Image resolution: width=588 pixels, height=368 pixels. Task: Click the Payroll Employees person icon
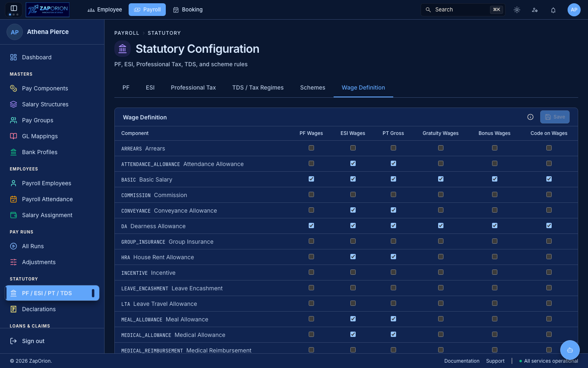(x=13, y=183)
